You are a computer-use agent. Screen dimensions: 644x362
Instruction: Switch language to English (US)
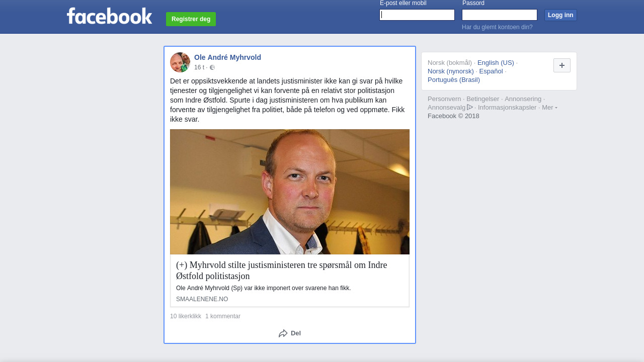coord(496,63)
